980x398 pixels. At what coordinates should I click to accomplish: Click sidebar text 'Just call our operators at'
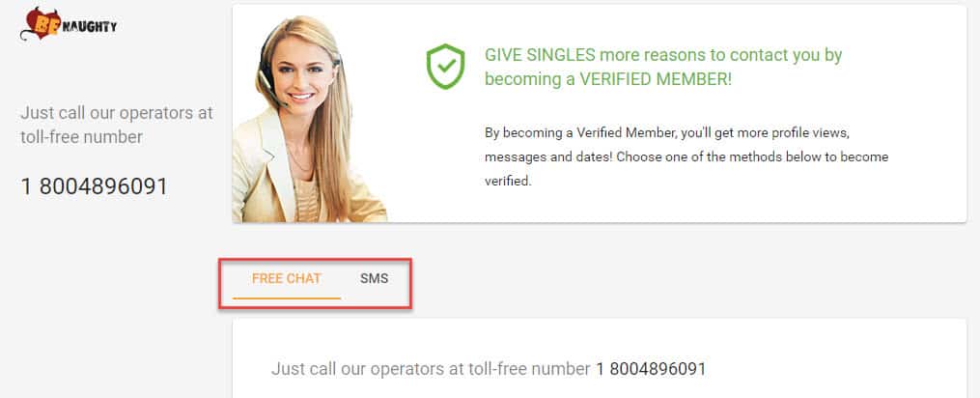[117, 113]
